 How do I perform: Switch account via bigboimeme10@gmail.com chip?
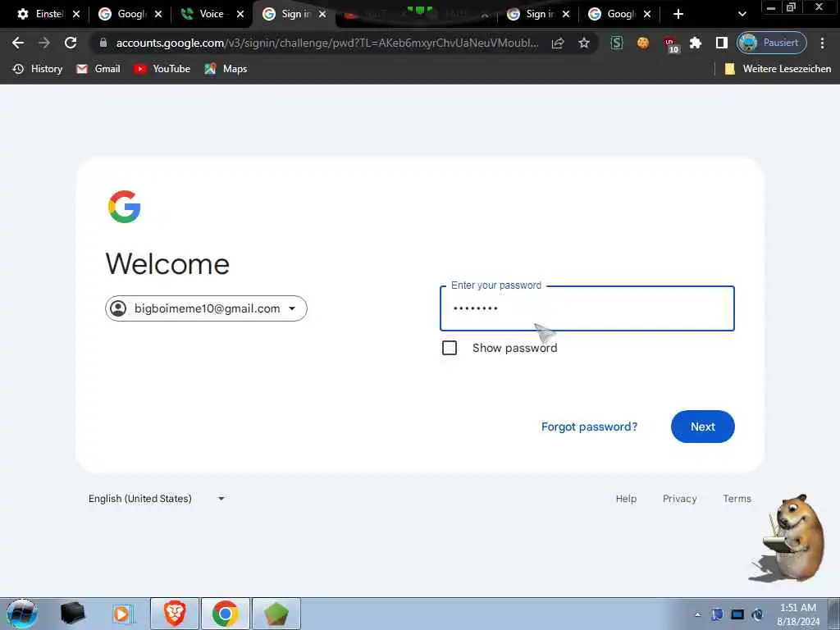click(206, 308)
